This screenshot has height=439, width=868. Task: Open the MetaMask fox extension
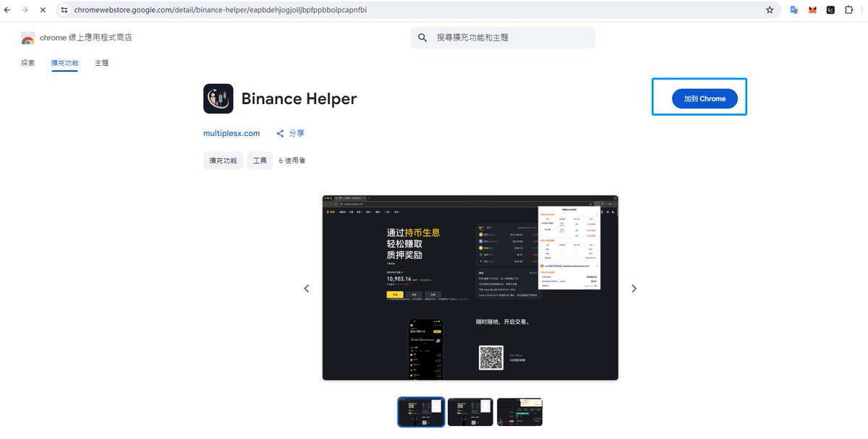click(812, 10)
